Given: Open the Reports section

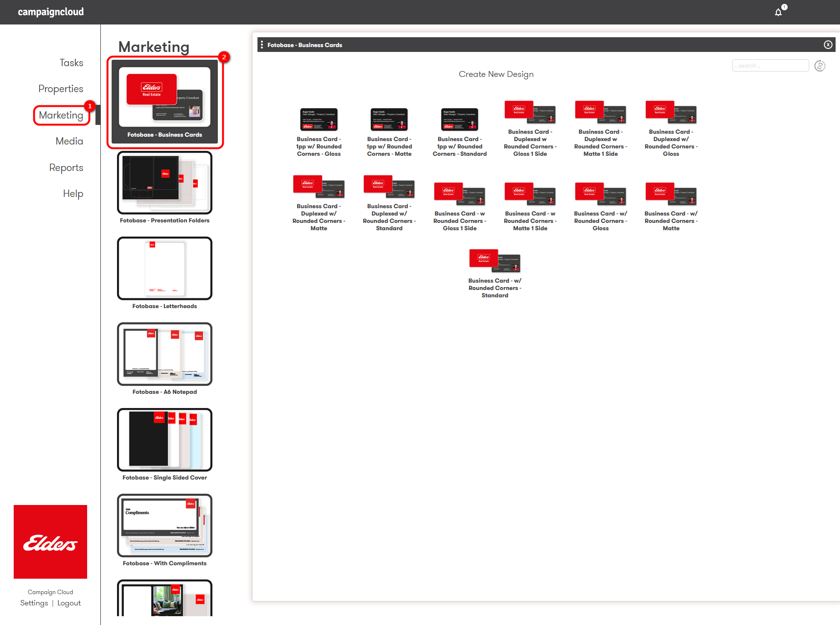Looking at the screenshot, I should point(66,168).
